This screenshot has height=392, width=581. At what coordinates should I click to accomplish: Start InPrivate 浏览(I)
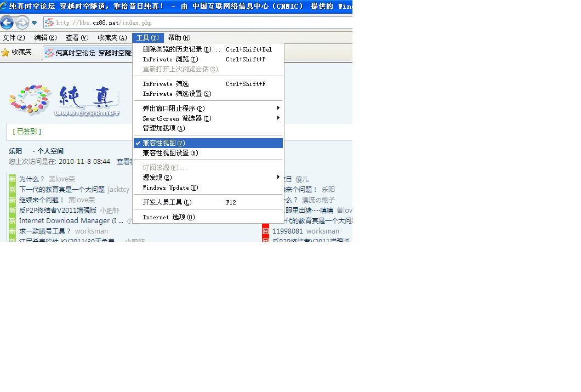pyautogui.click(x=208, y=59)
